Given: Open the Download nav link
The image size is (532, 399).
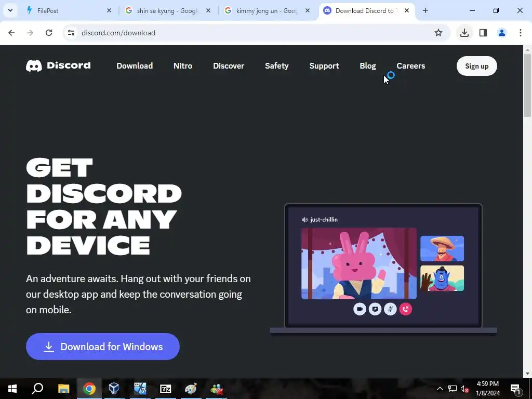Looking at the screenshot, I should [x=135, y=66].
